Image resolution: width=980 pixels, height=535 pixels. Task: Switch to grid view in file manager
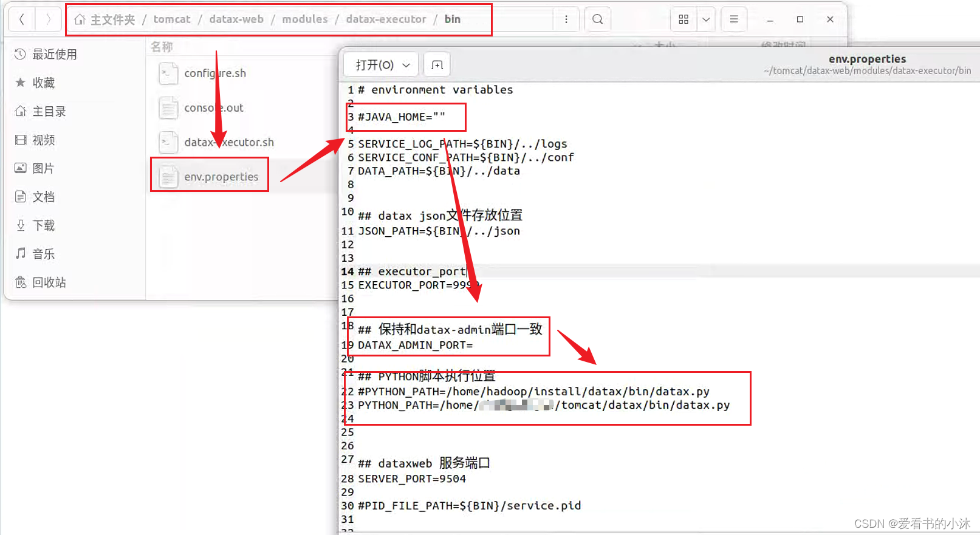(684, 19)
